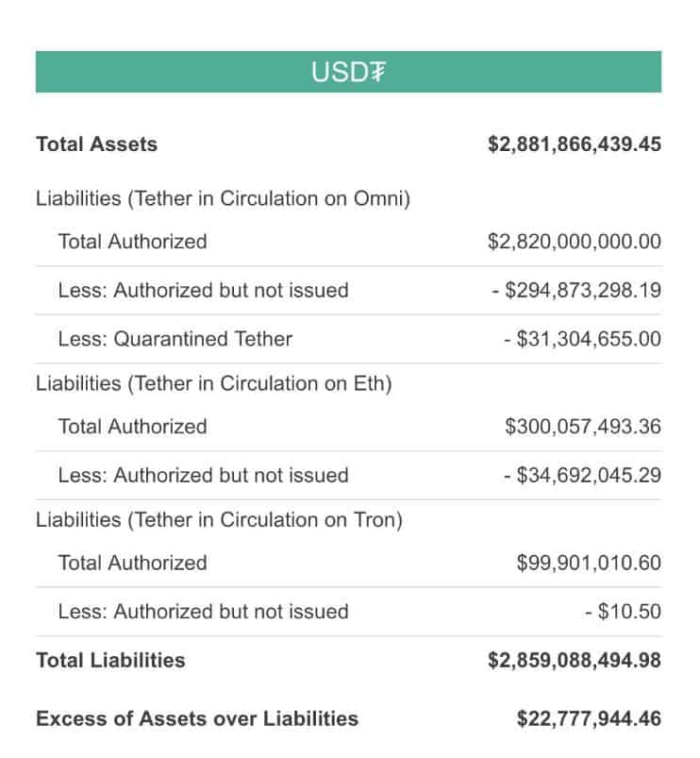Click the - $34,692,045.29 value
The image size is (700, 758).
pyautogui.click(x=581, y=476)
